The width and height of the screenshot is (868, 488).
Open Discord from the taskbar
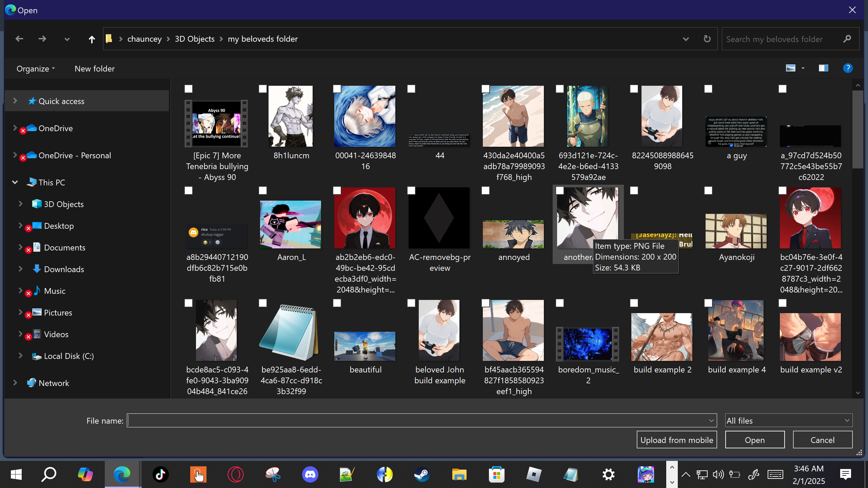tap(310, 474)
